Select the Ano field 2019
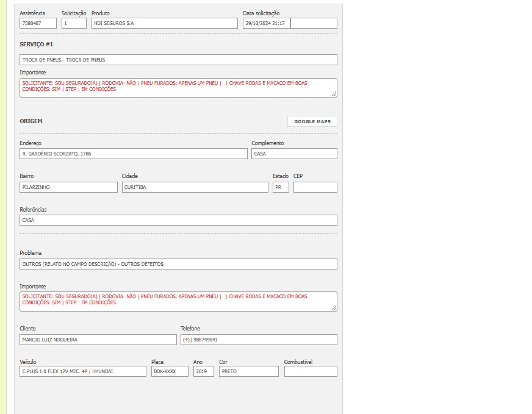The width and height of the screenshot is (532, 414). tap(204, 371)
